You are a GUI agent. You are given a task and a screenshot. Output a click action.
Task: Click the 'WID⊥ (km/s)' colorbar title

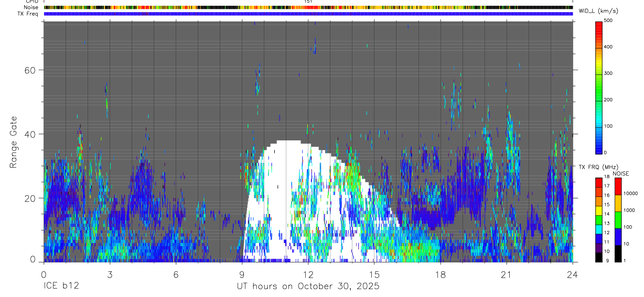pyautogui.click(x=597, y=11)
